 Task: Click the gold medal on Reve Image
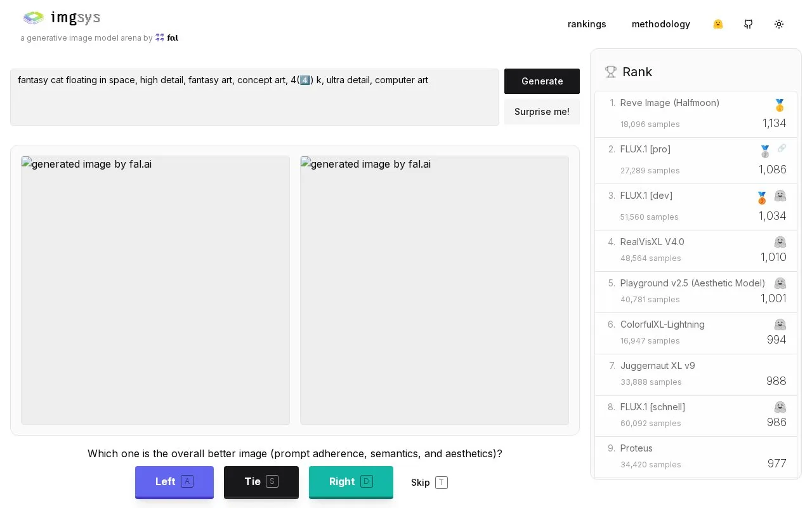click(x=780, y=105)
